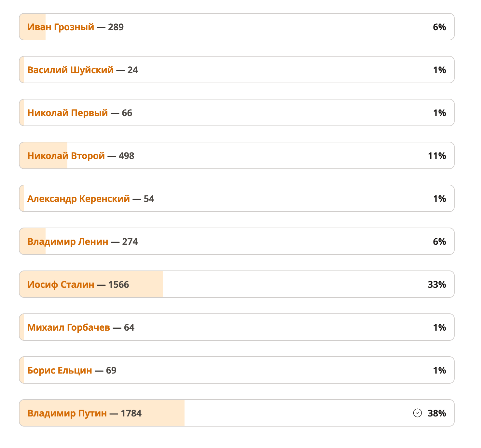This screenshot has width=481, height=448.
Task: Click vote count 1566 in Сталин row
Action: (118, 284)
